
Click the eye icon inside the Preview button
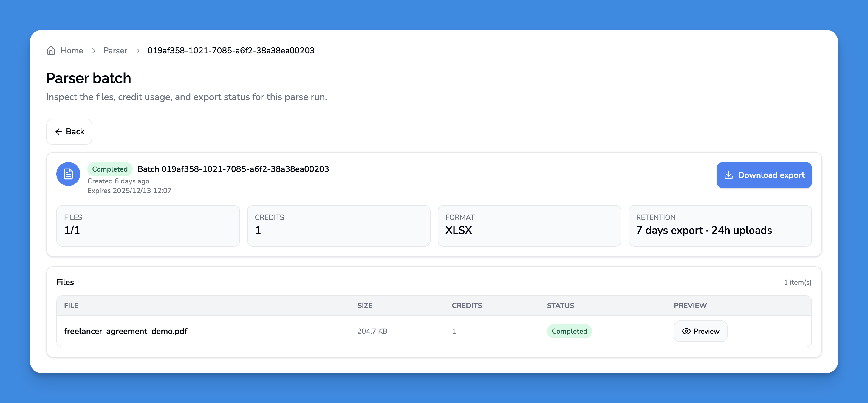[x=686, y=331]
